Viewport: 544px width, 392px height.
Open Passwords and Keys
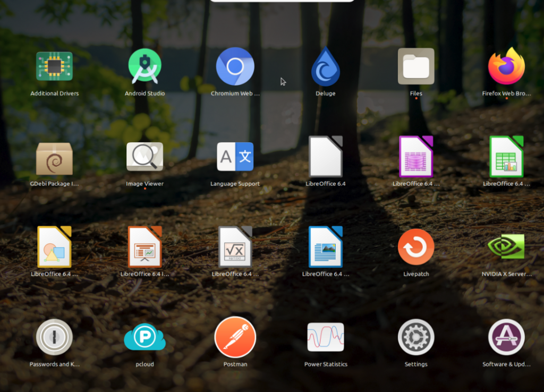[x=55, y=337]
